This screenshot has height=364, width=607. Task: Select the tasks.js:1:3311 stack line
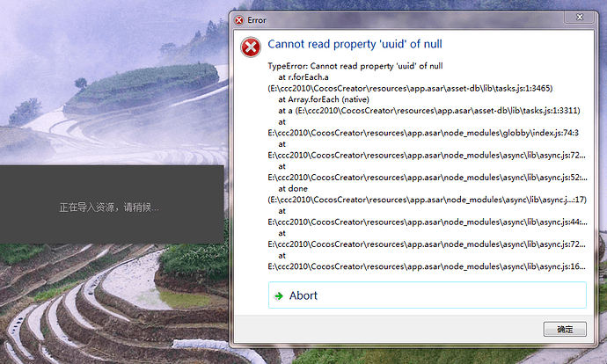click(x=429, y=111)
